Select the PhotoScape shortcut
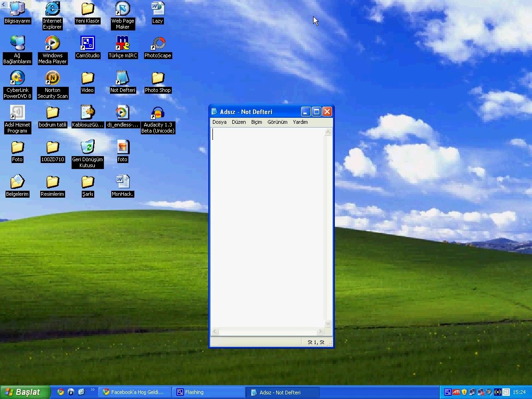Image resolution: width=532 pixels, height=399 pixels. coord(158,47)
